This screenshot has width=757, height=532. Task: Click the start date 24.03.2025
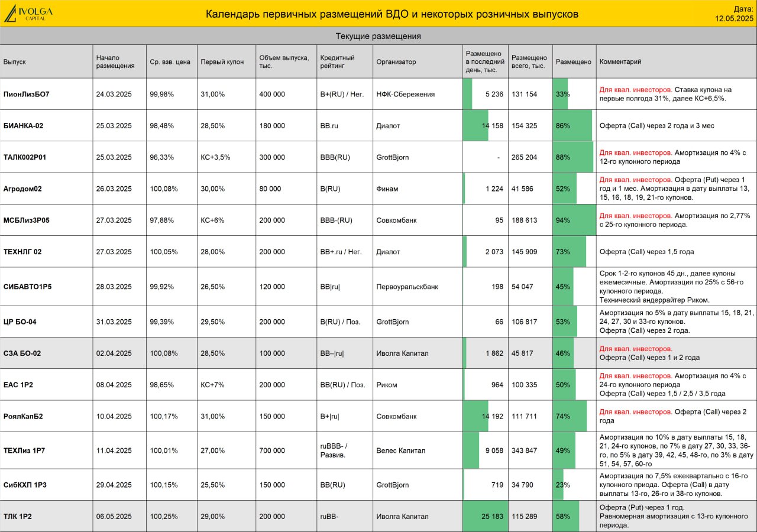[114, 94]
